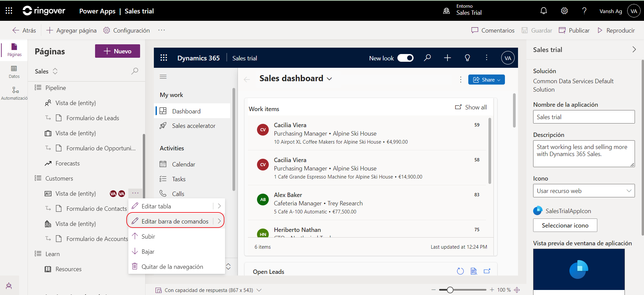
Task: Click the virtual agent icon at sidebar bottom
Action: point(9,286)
